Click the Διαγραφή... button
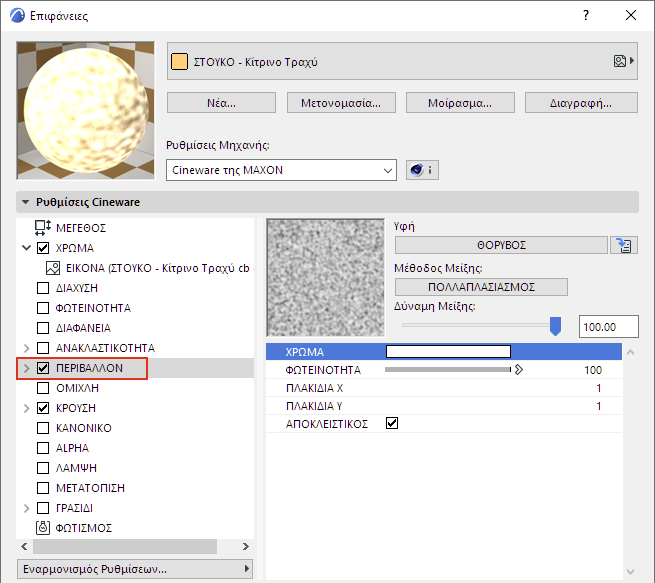 coord(581,103)
